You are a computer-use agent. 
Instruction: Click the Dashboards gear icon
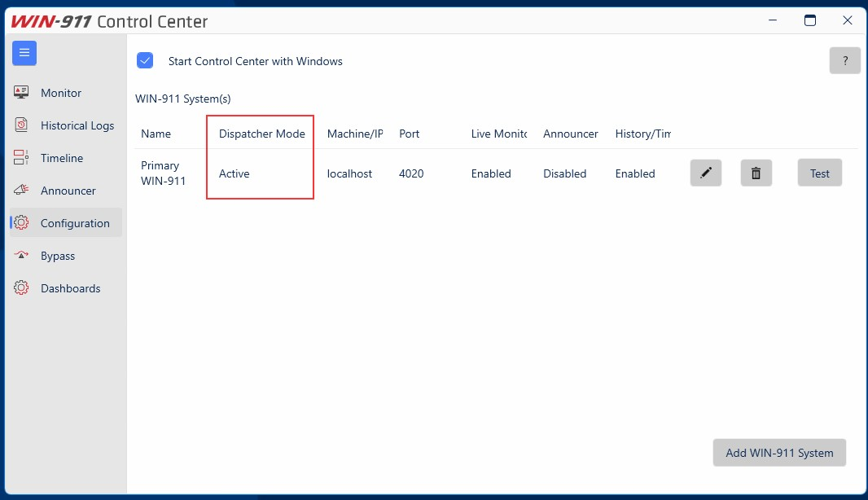click(x=21, y=288)
